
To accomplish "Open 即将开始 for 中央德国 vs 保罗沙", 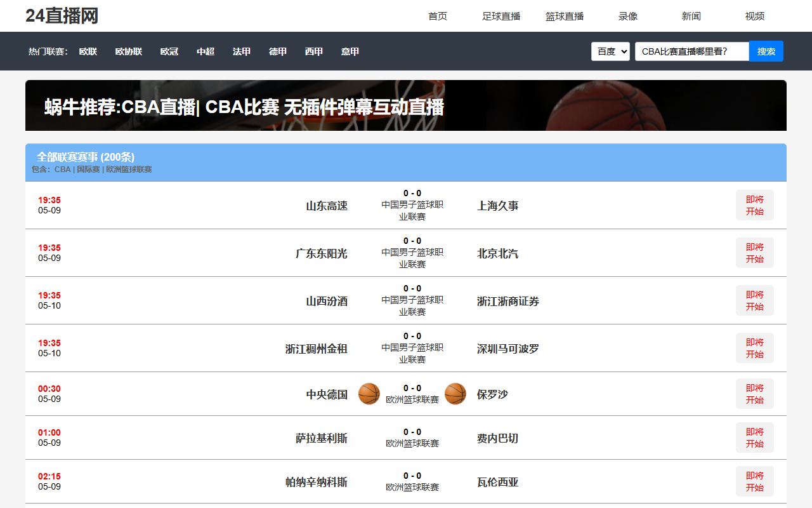I will 755,394.
